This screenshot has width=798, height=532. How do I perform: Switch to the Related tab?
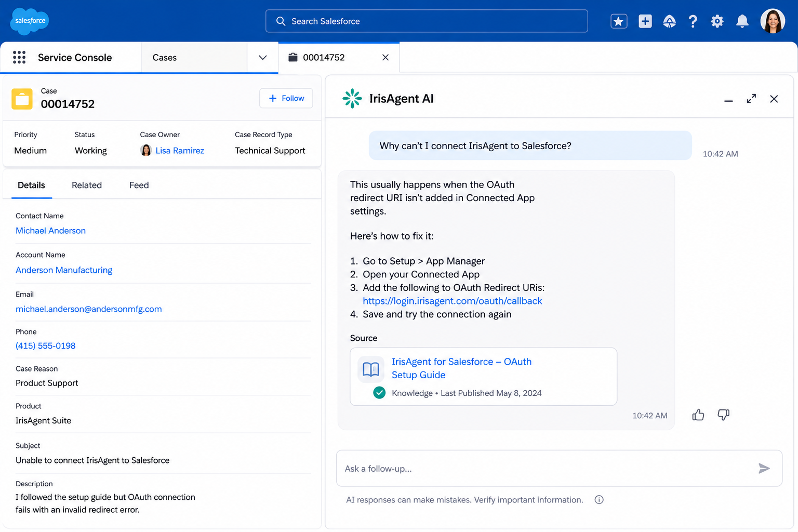87,185
